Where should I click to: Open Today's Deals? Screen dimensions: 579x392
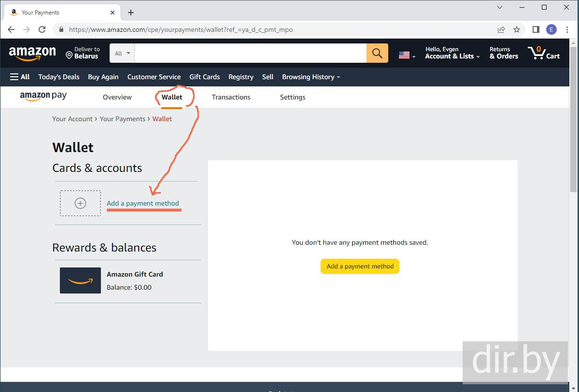click(59, 77)
